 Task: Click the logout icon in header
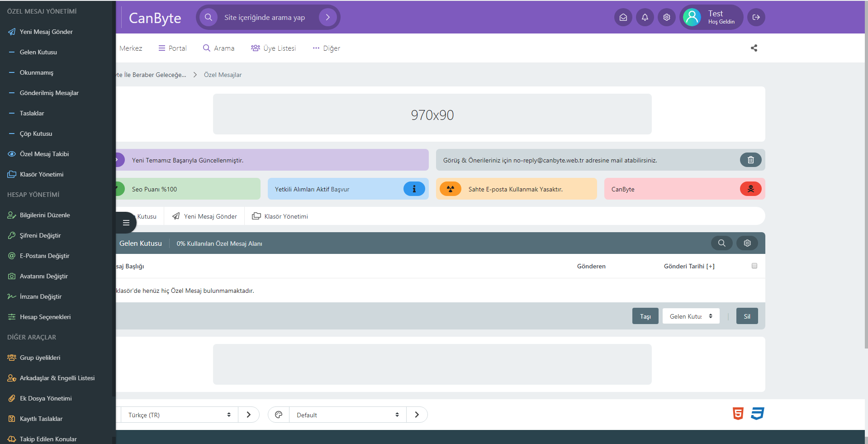[x=756, y=17]
